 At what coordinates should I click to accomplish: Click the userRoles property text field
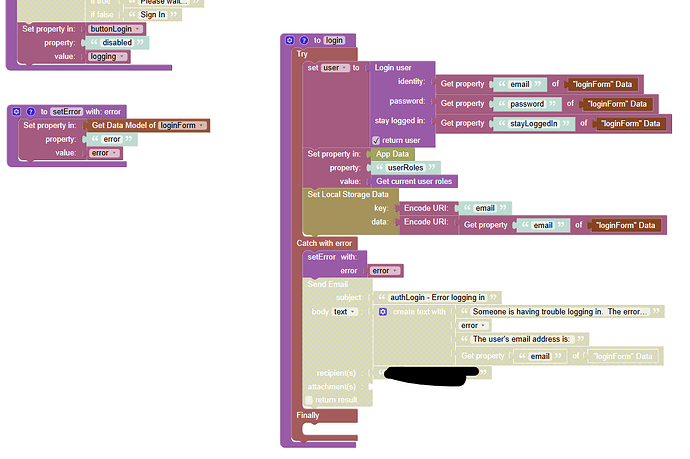pyautogui.click(x=406, y=168)
